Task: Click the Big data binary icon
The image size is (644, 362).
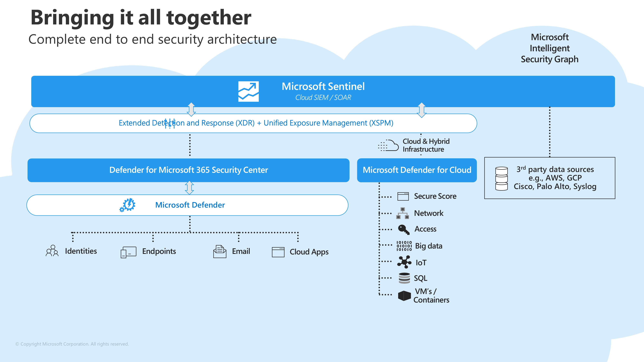Action: pyautogui.click(x=404, y=246)
